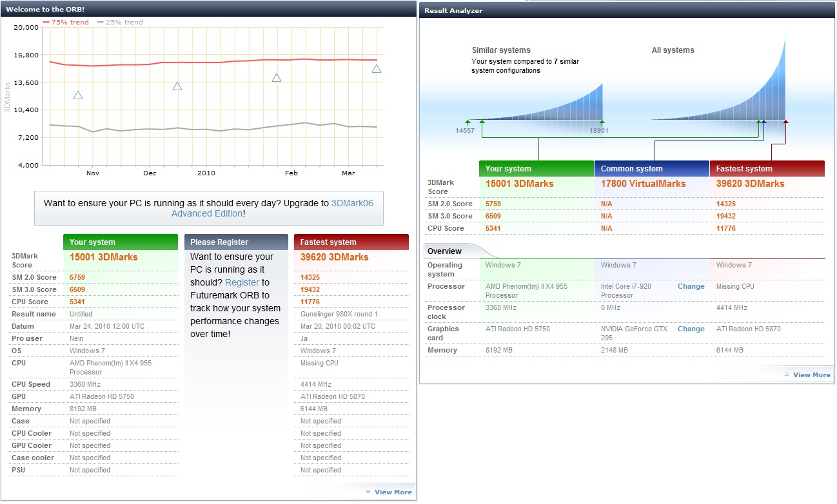Click the Register link in Please Register box
The height and width of the screenshot is (504, 837).
point(242,282)
